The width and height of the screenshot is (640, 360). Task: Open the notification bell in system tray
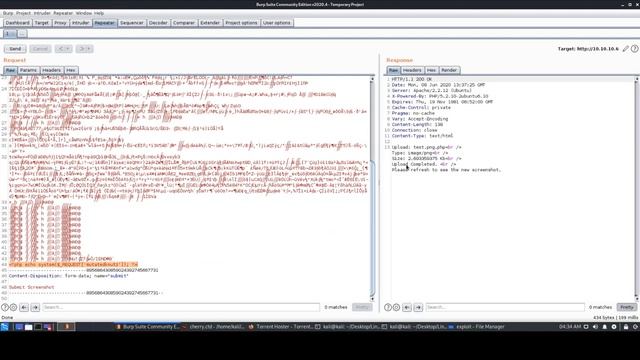[604, 327]
